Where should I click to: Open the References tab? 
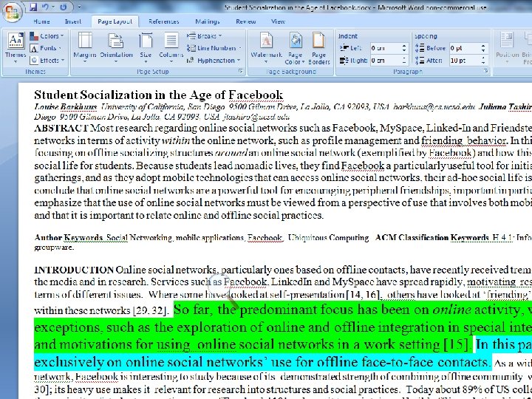pyautogui.click(x=163, y=21)
